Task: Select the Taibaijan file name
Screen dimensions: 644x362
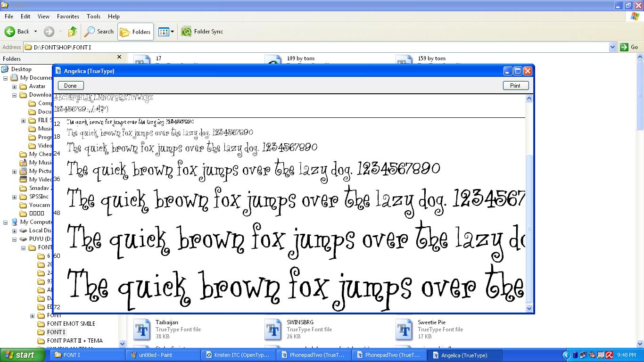Action: [167, 322]
